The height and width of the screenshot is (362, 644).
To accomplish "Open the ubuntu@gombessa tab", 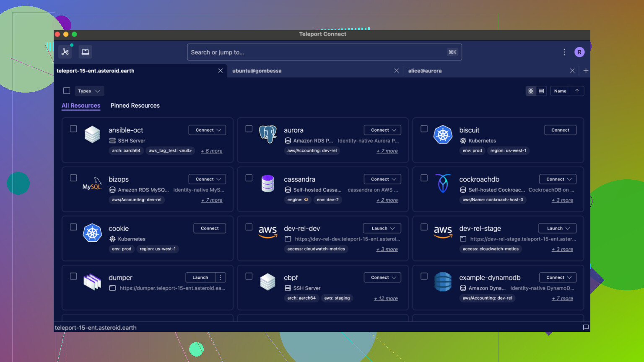I will pos(315,71).
